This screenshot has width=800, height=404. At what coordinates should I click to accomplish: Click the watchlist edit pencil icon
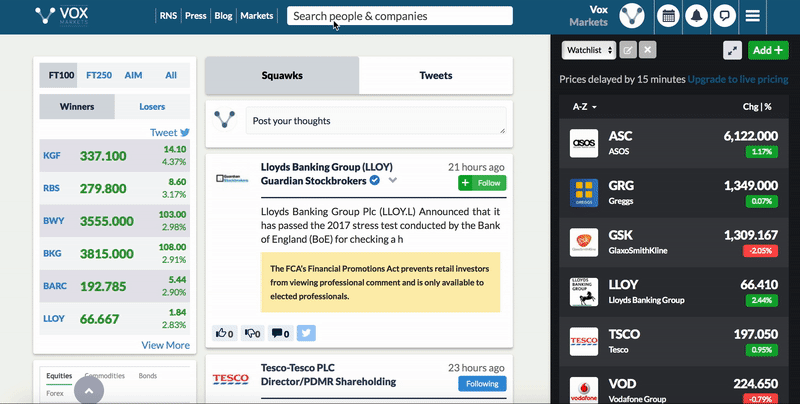tap(628, 49)
